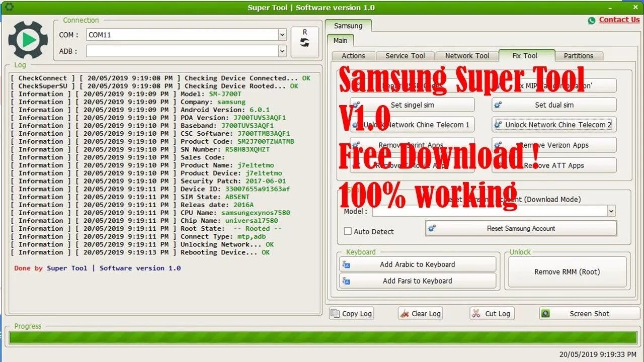
Task: Click inside the empty ADB field
Action: [182, 51]
